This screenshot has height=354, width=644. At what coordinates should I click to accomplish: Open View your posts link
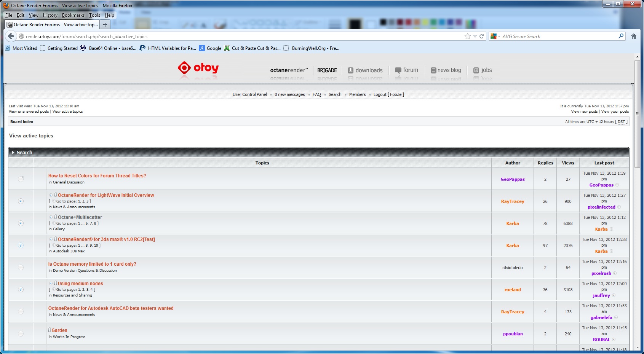pyautogui.click(x=615, y=112)
